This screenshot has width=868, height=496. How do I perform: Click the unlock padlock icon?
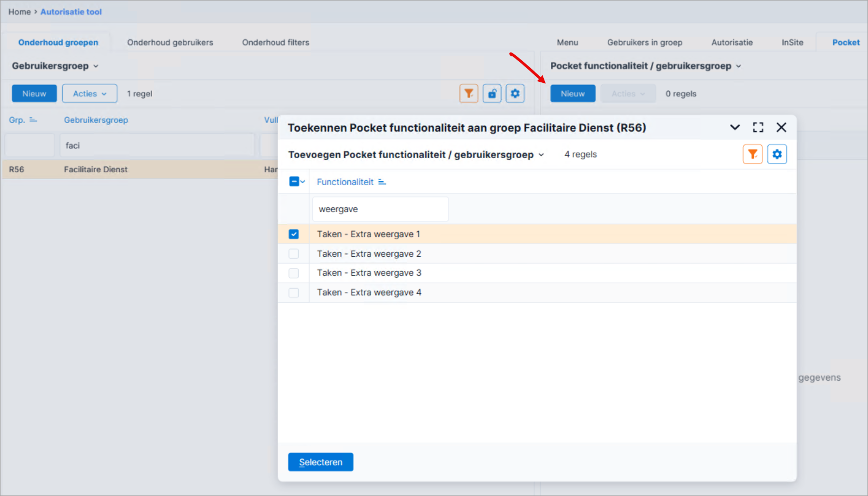pyautogui.click(x=492, y=94)
